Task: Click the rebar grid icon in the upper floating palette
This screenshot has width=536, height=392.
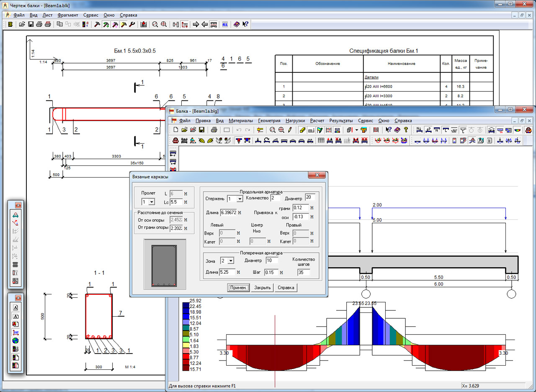Action: [15, 265]
